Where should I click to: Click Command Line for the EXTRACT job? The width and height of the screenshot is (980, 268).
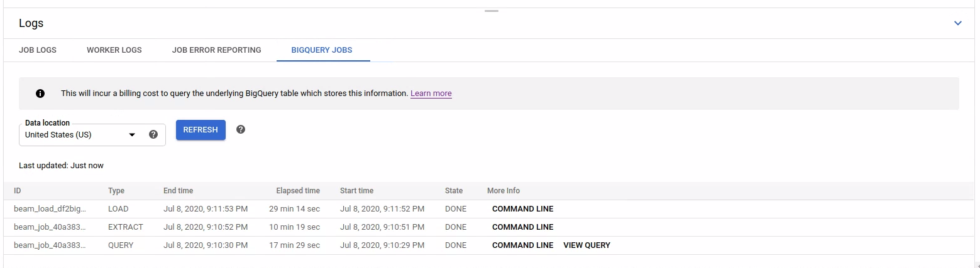tap(522, 227)
